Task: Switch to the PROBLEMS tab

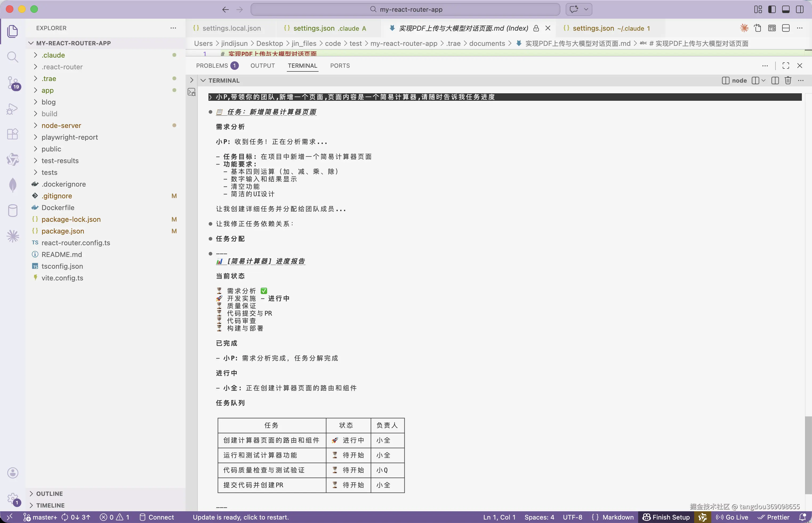Action: click(212, 66)
